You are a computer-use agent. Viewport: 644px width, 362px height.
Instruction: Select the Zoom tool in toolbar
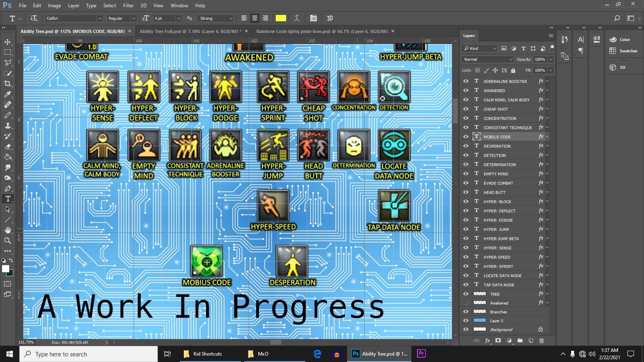8,241
